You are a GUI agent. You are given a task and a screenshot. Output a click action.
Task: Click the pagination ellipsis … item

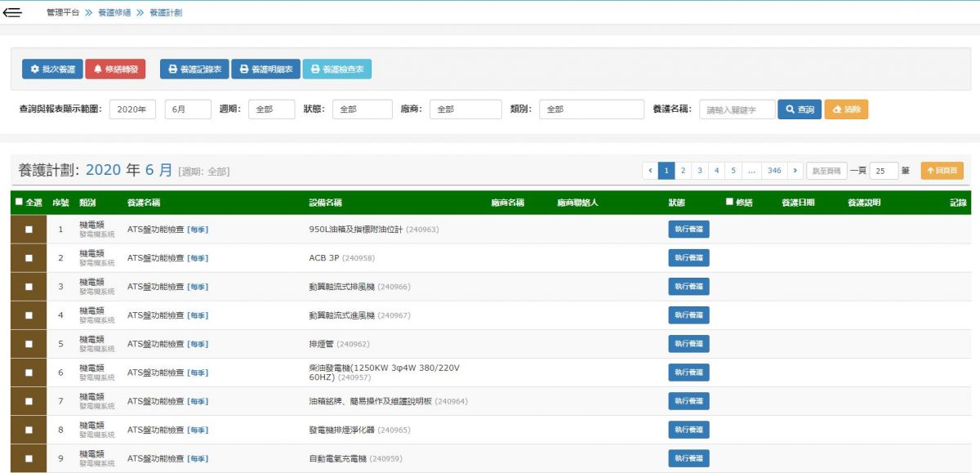pyautogui.click(x=751, y=171)
